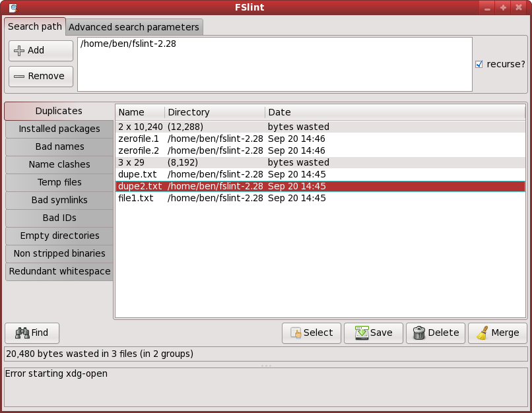Click the trash can icon on Delete

tap(419, 333)
